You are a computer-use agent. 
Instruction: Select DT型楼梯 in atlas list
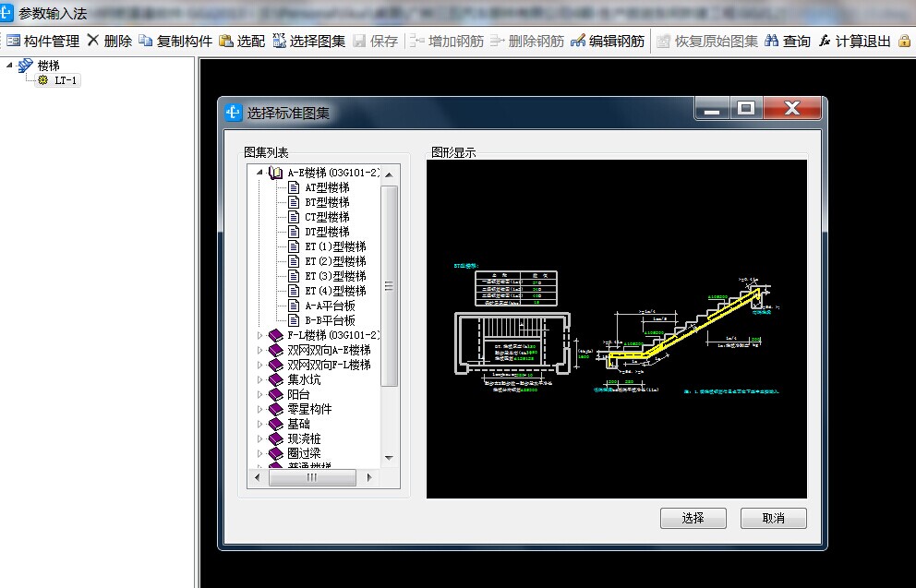(327, 232)
